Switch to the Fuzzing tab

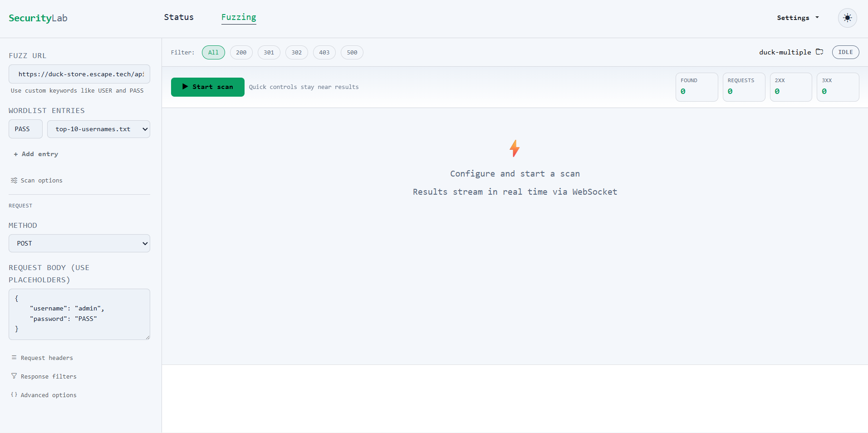239,17
